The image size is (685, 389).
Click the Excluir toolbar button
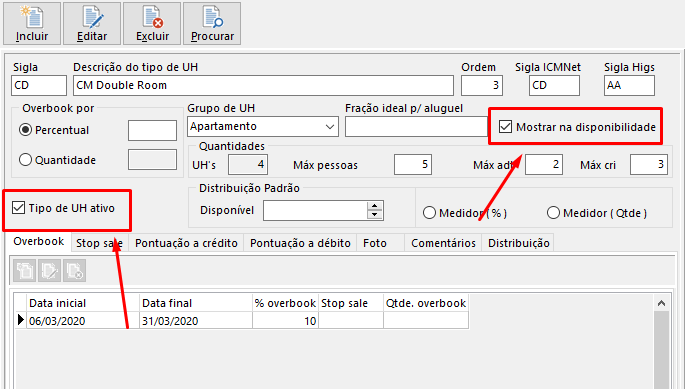click(152, 24)
